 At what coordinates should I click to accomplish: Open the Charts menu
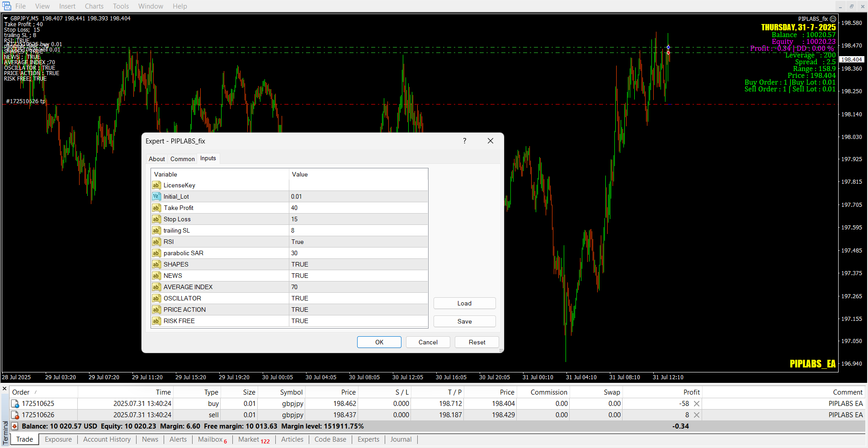pyautogui.click(x=94, y=6)
